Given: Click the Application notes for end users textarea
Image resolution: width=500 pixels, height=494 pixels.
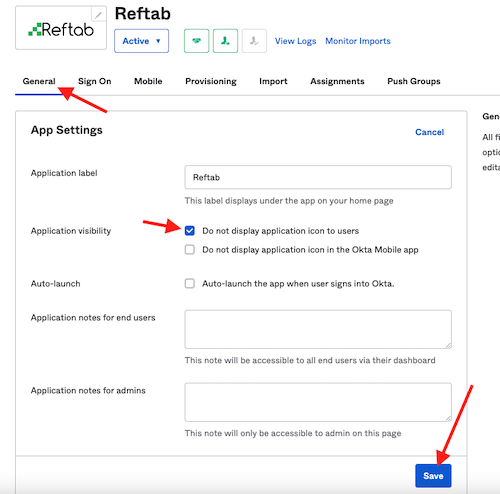Looking at the screenshot, I should point(318,329).
